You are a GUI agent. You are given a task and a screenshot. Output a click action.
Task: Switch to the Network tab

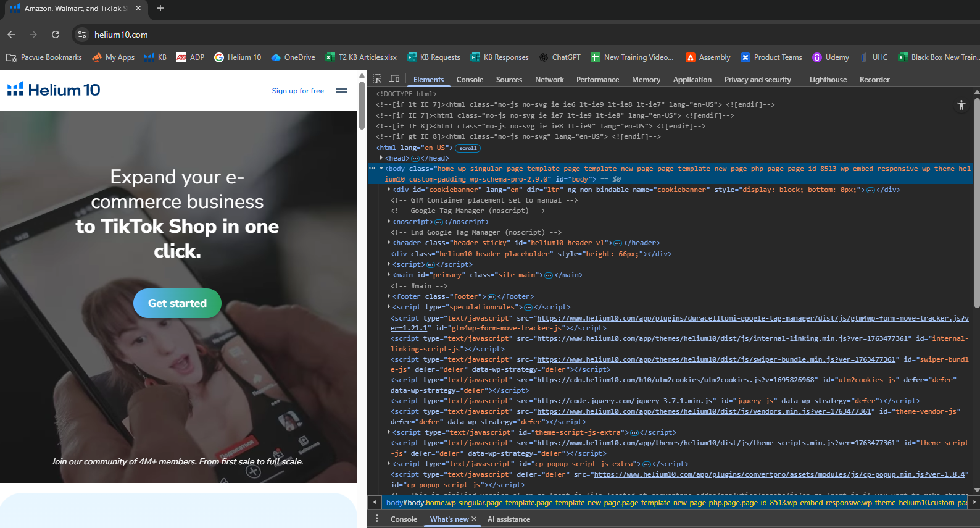(x=549, y=80)
